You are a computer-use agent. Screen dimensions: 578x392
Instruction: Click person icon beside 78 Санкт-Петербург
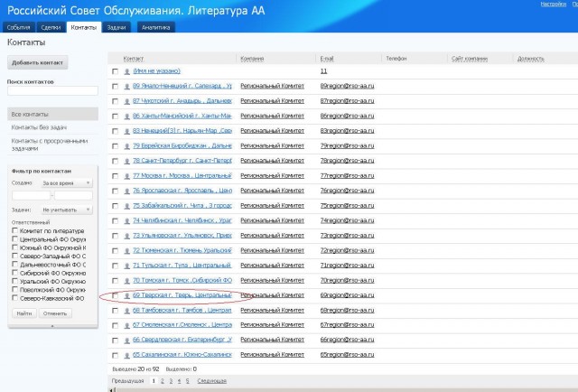coord(126,161)
